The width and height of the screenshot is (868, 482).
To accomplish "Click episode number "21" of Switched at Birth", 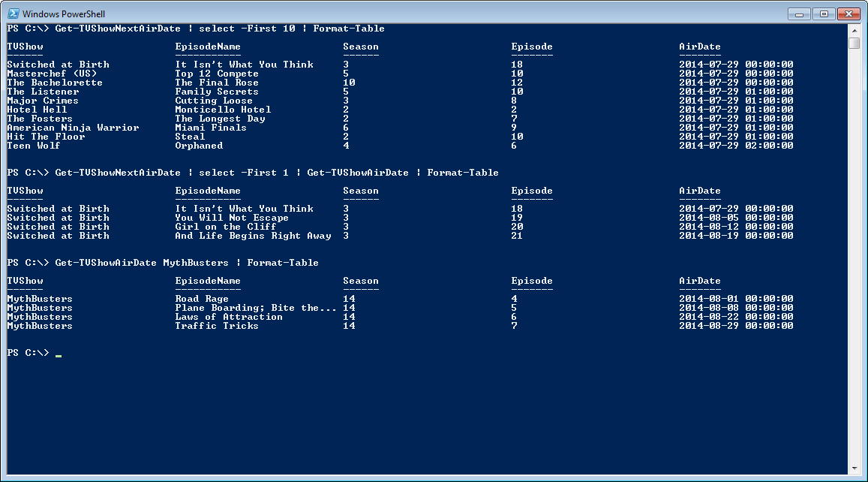I will 517,236.
